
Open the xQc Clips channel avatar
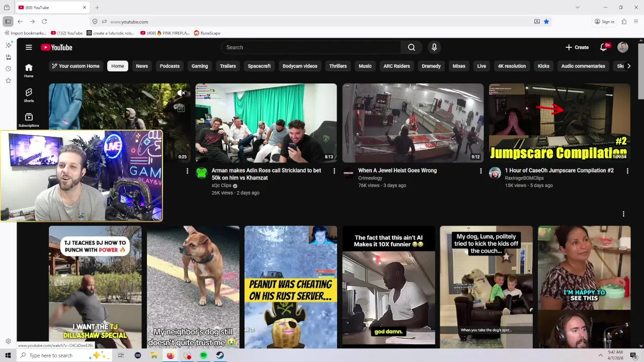click(x=202, y=173)
